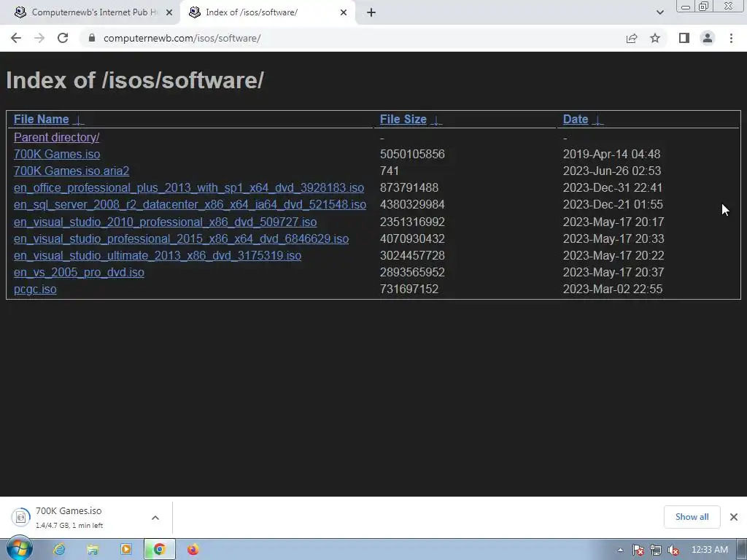Open the Windows Start menu
This screenshot has width=747, height=560.
(x=19, y=549)
